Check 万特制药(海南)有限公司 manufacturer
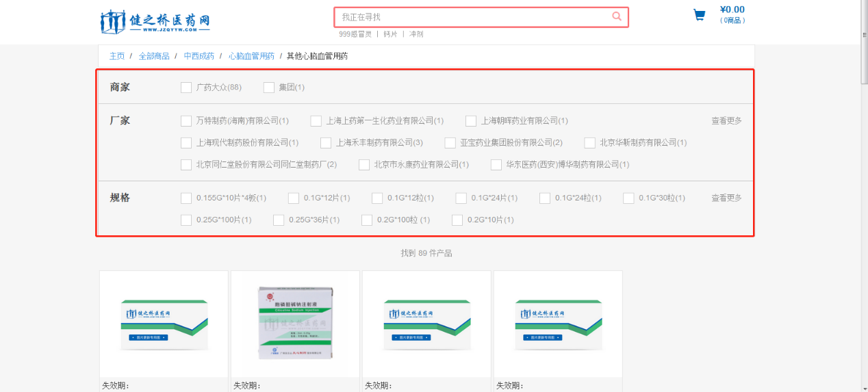The image size is (868, 392). coord(186,121)
